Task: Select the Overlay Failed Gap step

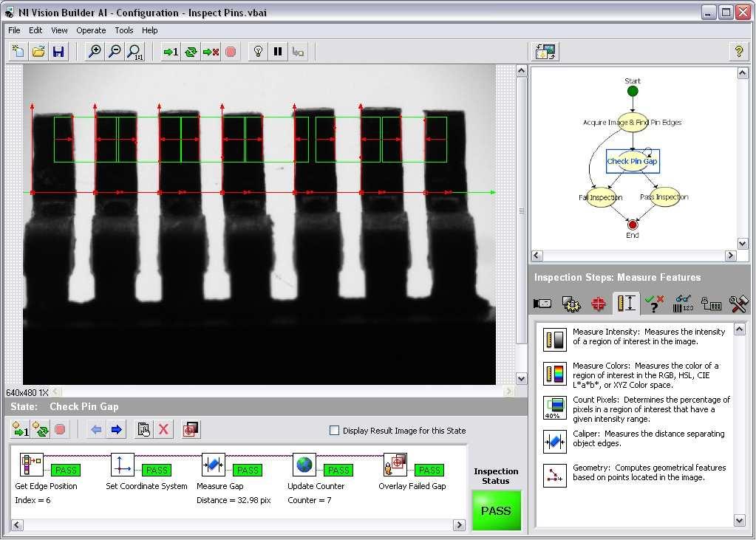Action: pyautogui.click(x=395, y=465)
